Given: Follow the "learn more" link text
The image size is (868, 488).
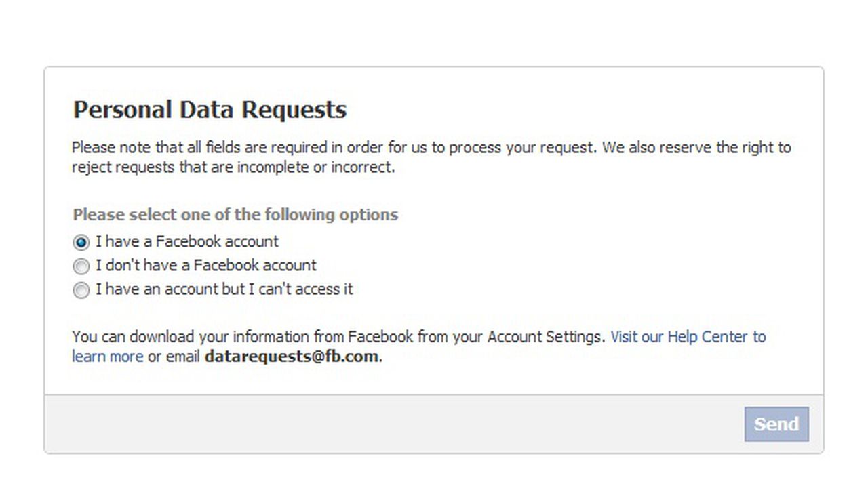Looking at the screenshot, I should coord(107,357).
